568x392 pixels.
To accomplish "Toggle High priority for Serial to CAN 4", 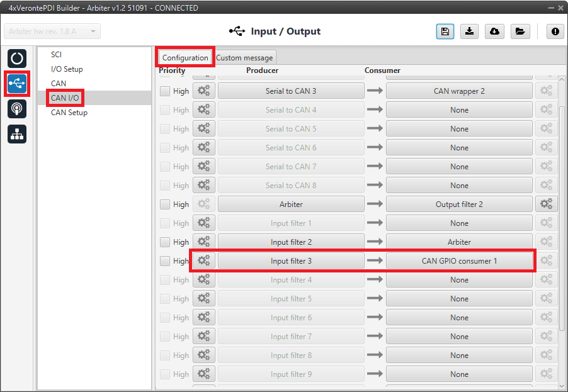I will 165,110.
